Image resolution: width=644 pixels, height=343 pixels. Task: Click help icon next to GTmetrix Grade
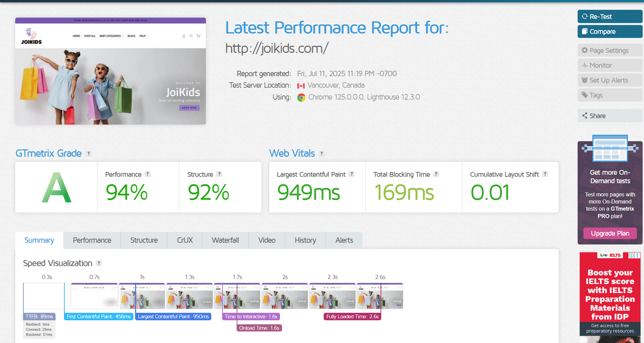coord(88,154)
